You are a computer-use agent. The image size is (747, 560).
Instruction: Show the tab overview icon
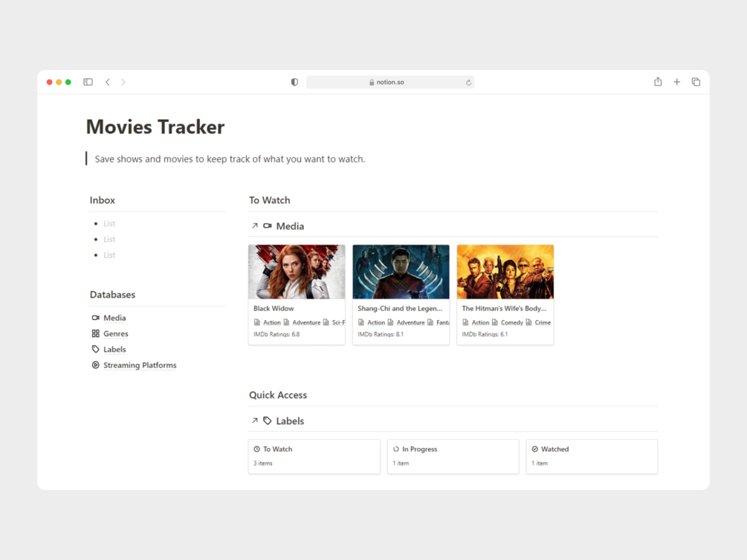click(x=696, y=82)
